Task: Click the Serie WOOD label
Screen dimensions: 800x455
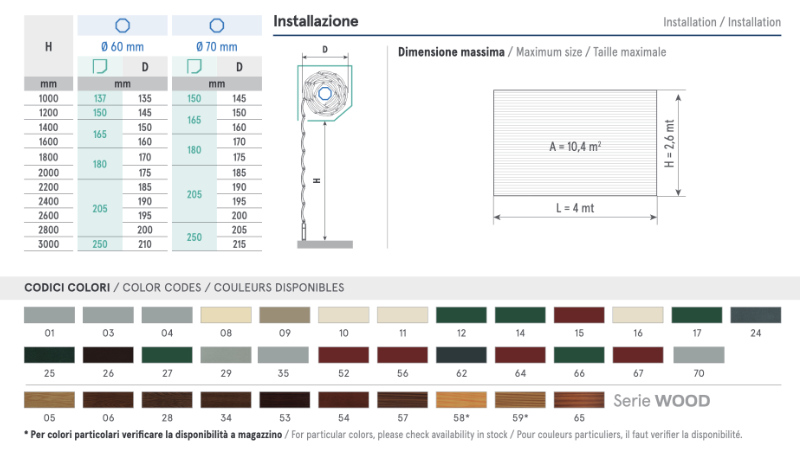Action: coord(661,402)
